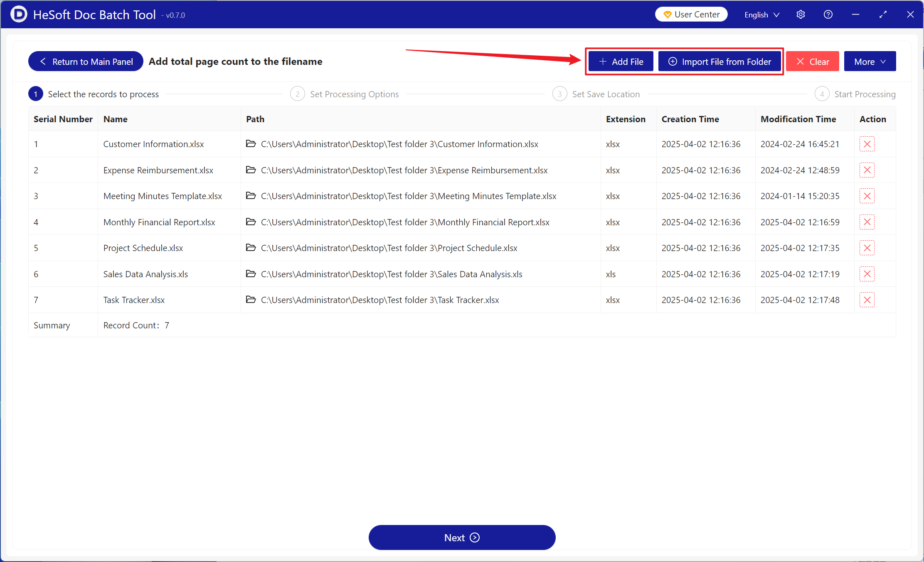Open the User Center
Image resolution: width=924 pixels, height=562 pixels.
(x=691, y=15)
